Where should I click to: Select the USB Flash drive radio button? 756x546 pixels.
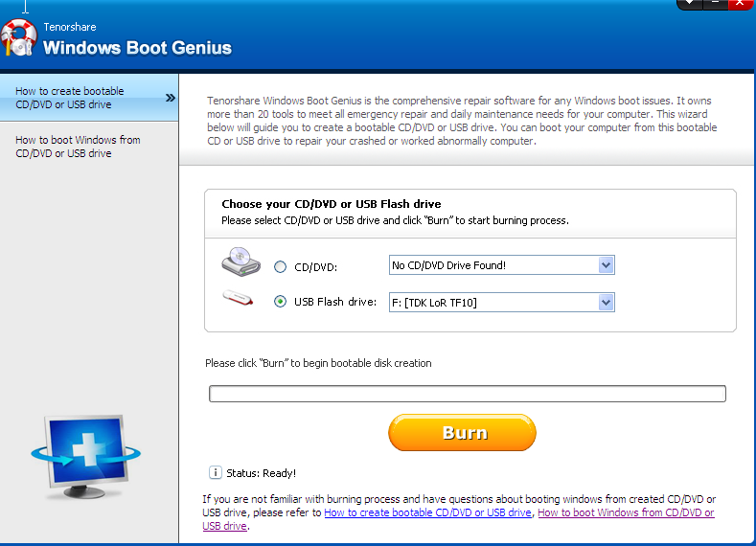pos(280,302)
